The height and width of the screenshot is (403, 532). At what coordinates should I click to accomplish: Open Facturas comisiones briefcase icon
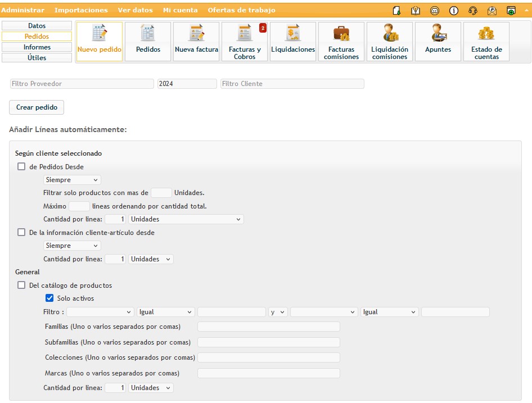(341, 42)
